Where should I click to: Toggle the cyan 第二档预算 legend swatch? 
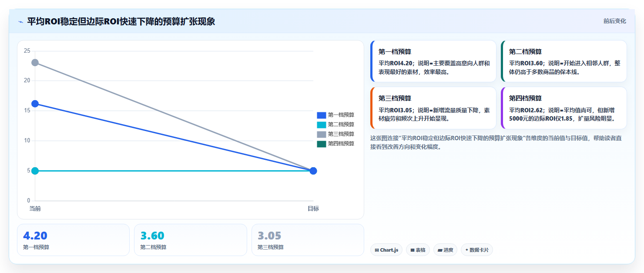tap(321, 125)
